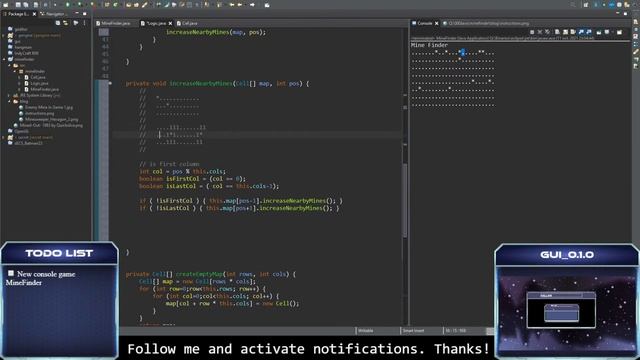
Task: Expand the pong project node
Action: (4, 36)
